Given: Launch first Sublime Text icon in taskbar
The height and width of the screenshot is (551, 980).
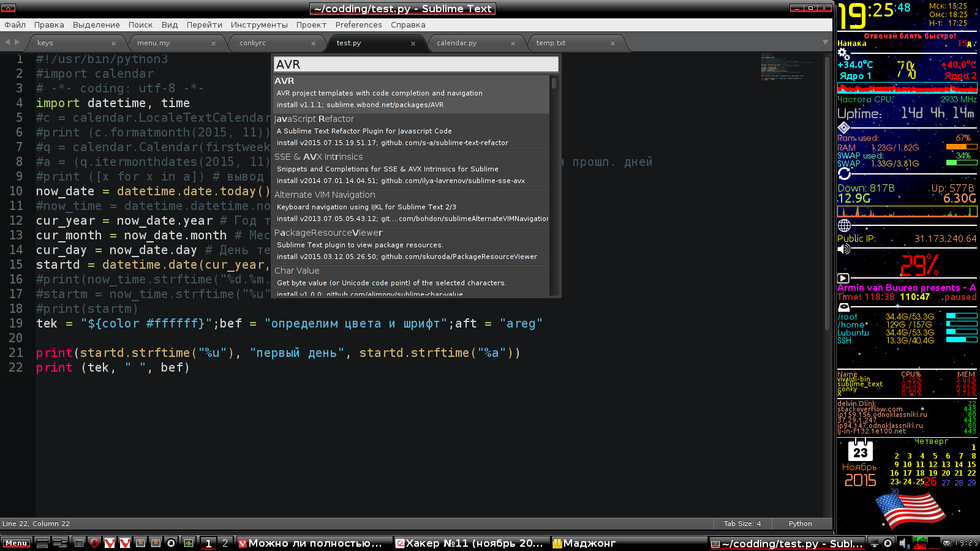Looking at the screenshot, I should pos(140,542).
